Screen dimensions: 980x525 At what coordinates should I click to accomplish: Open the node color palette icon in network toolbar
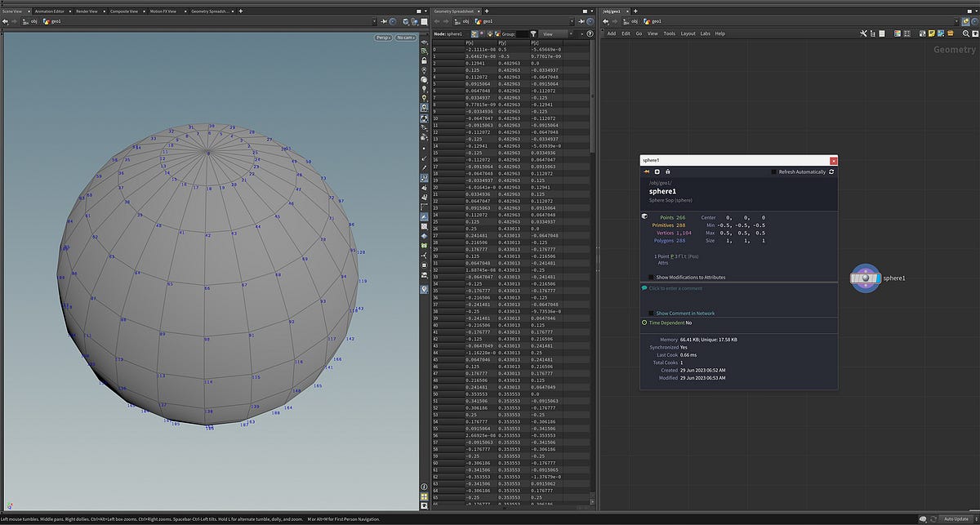coord(897,33)
